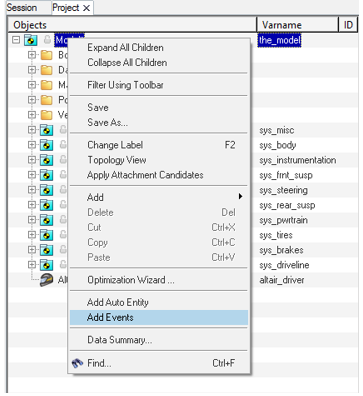The image size is (363, 396).
Task: Select the top-level Model icon
Action: [31, 40]
